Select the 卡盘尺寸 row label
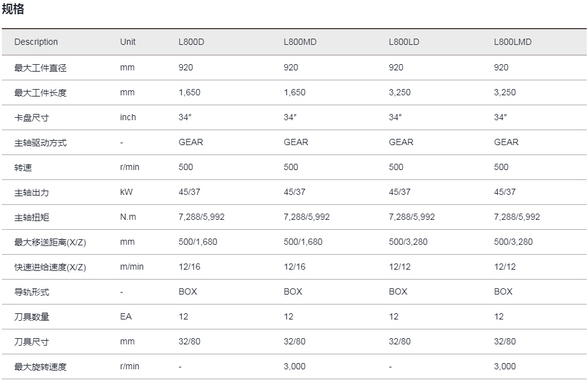Viewport: 588px width, 383px height. [32, 118]
